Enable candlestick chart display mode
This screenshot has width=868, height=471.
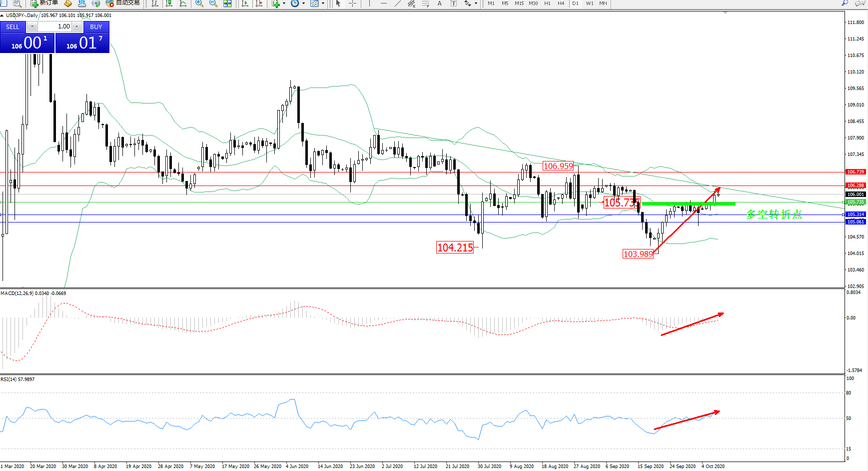[x=169, y=3]
